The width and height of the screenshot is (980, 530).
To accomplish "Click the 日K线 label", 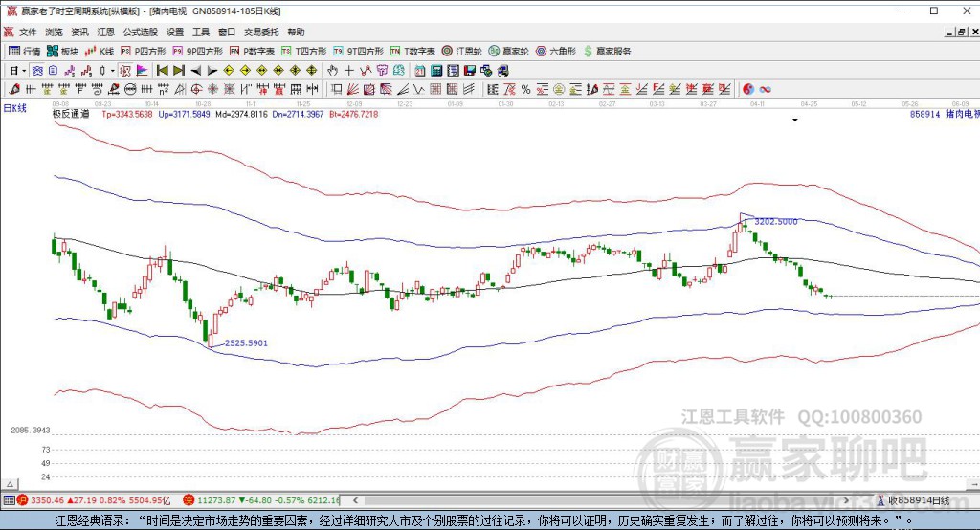I will [15, 108].
